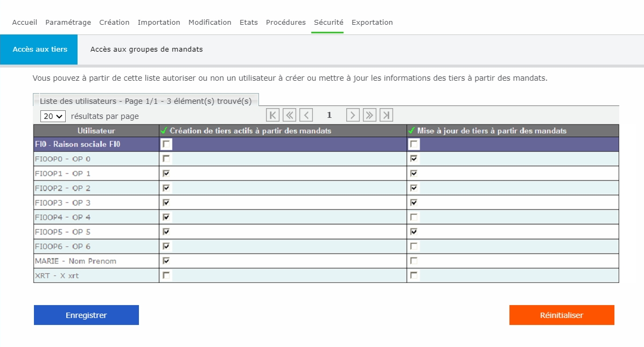Click green check icon in Création de tiers header
The image size is (644, 347).
[164, 131]
